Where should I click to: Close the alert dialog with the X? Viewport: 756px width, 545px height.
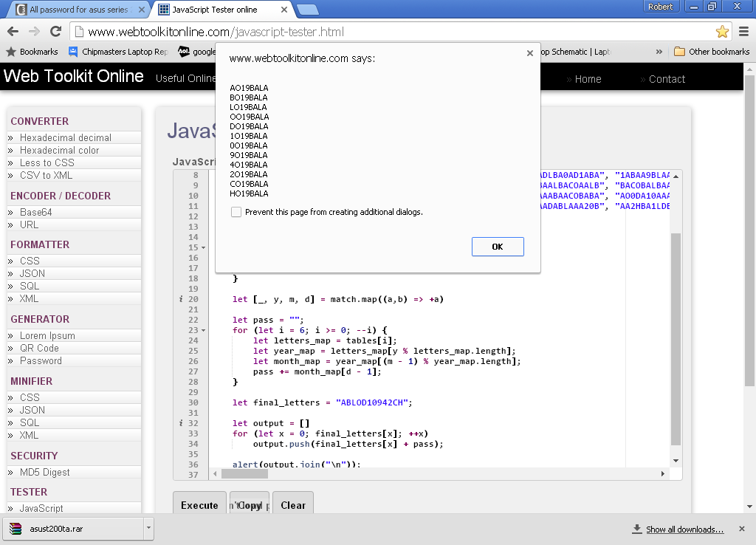tap(529, 53)
